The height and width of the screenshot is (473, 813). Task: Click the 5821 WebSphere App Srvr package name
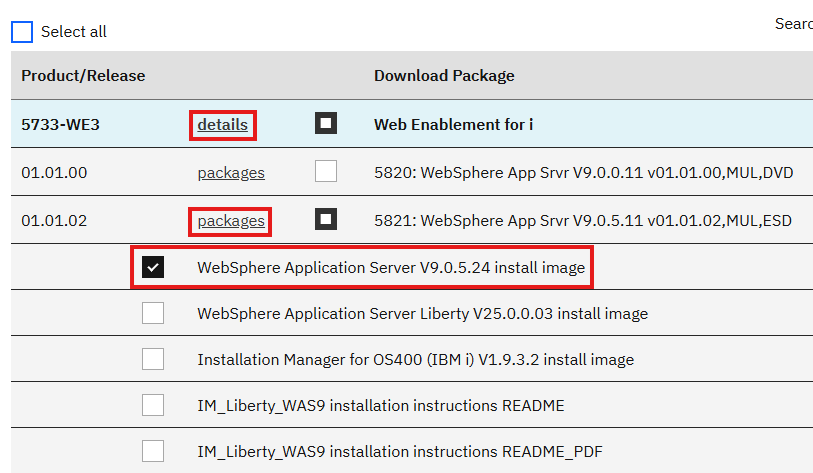[x=582, y=220]
